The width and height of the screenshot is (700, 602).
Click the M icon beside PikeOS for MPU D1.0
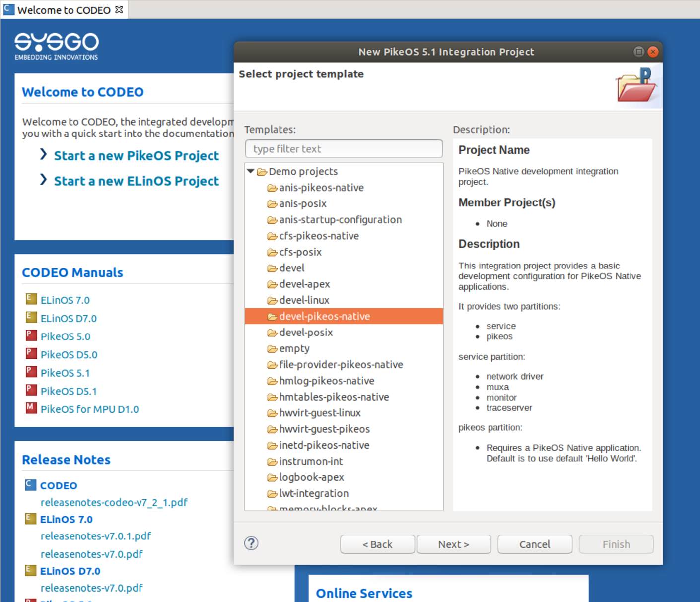tap(30, 407)
